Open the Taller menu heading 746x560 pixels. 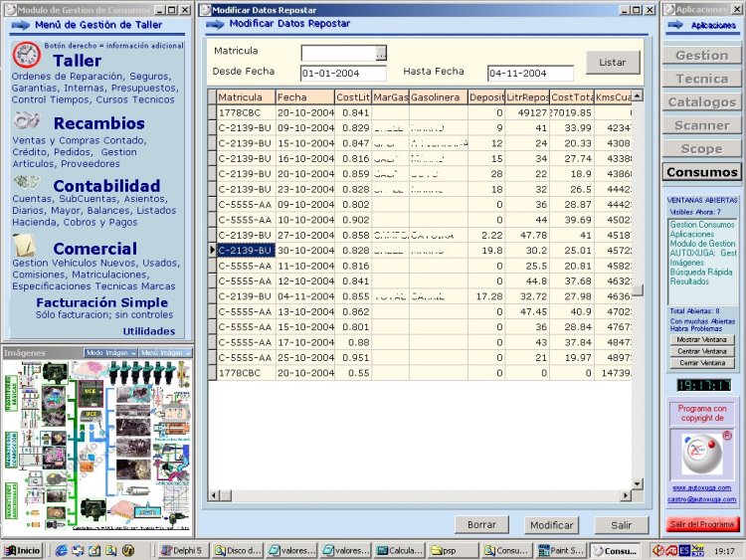click(x=77, y=61)
